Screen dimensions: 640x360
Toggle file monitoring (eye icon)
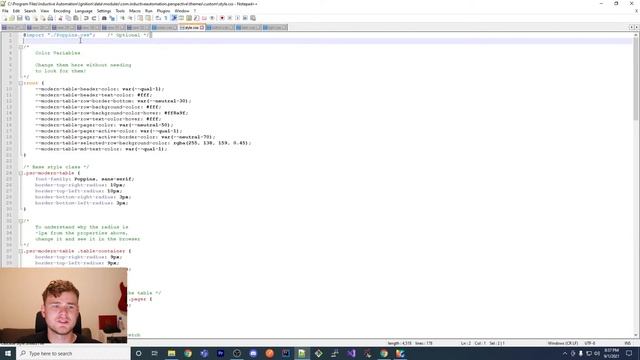pos(212,18)
